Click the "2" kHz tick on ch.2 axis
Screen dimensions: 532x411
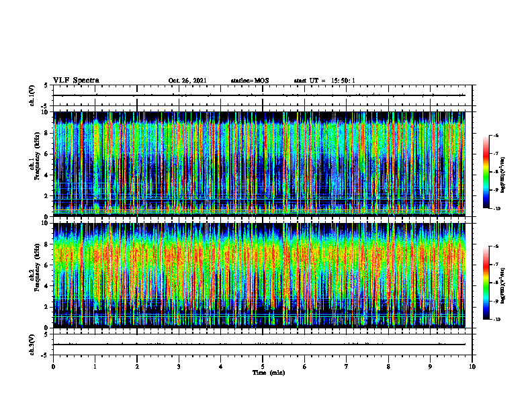pos(47,307)
